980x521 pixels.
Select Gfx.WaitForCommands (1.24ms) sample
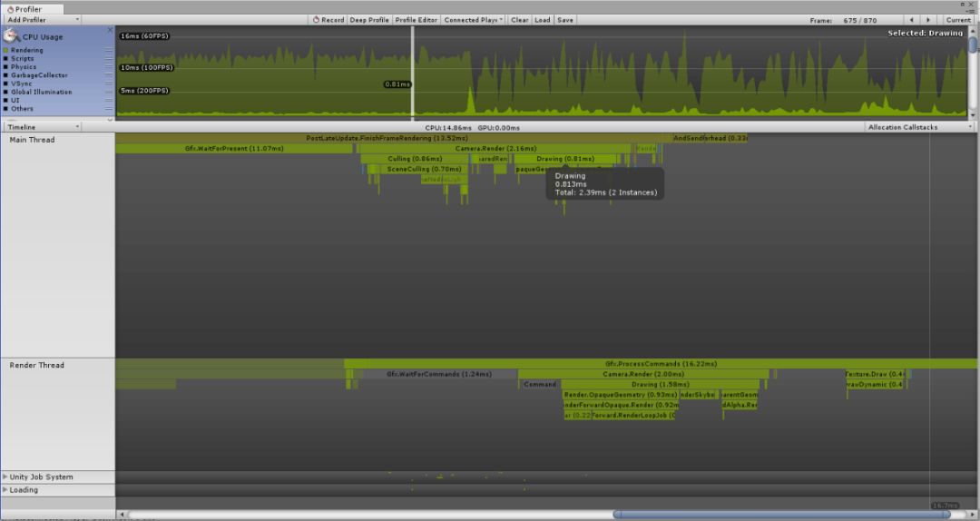point(438,374)
